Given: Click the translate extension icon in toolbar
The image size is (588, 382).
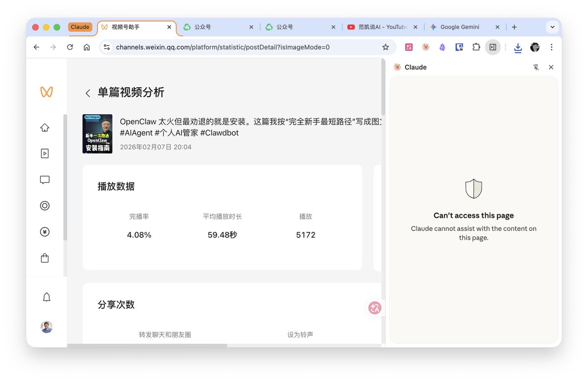Looking at the screenshot, I should (409, 47).
